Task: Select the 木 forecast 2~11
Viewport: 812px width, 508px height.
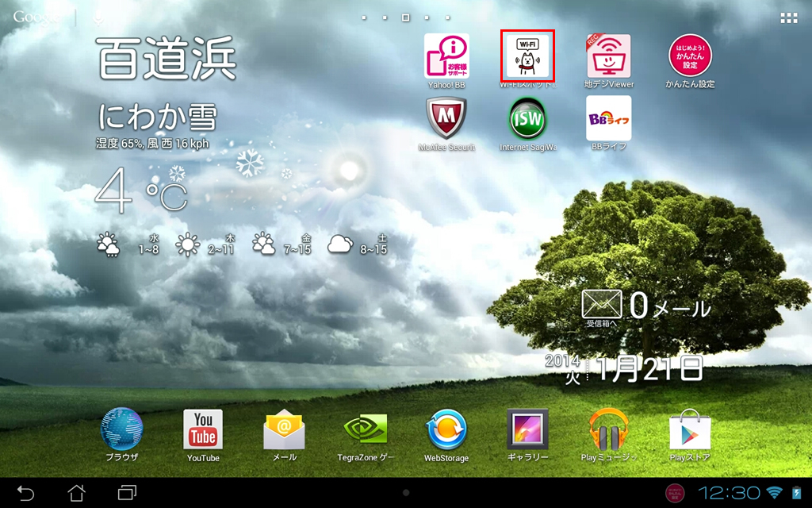Action: (205, 244)
